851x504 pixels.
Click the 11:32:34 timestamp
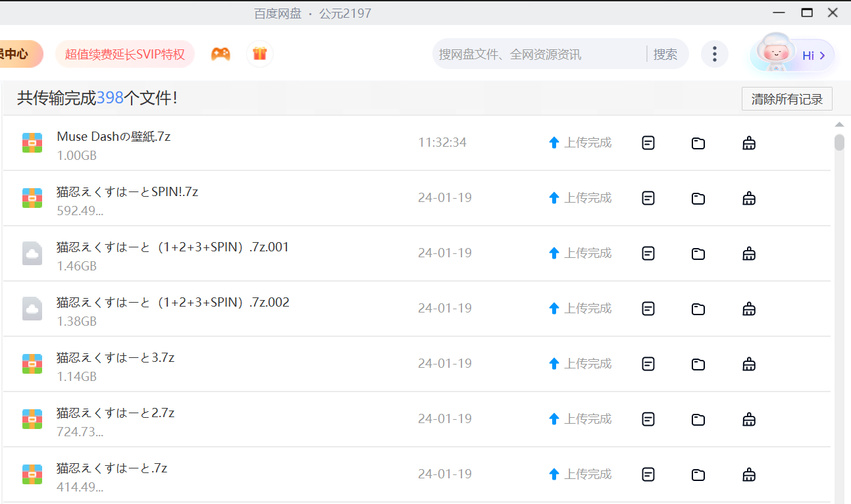pos(442,143)
